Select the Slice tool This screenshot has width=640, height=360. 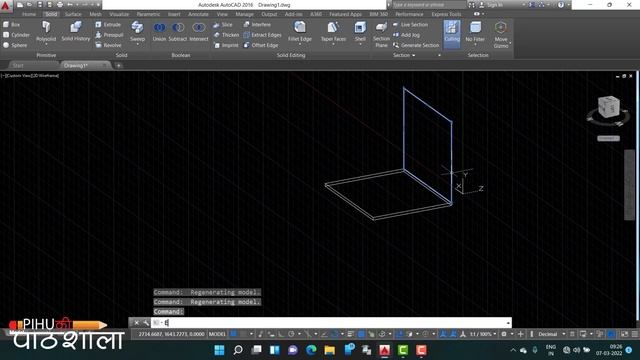pyautogui.click(x=223, y=24)
